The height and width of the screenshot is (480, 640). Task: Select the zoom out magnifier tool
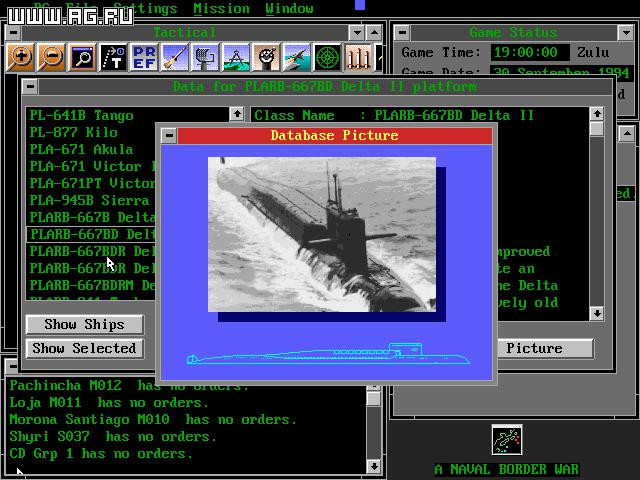[x=51, y=57]
